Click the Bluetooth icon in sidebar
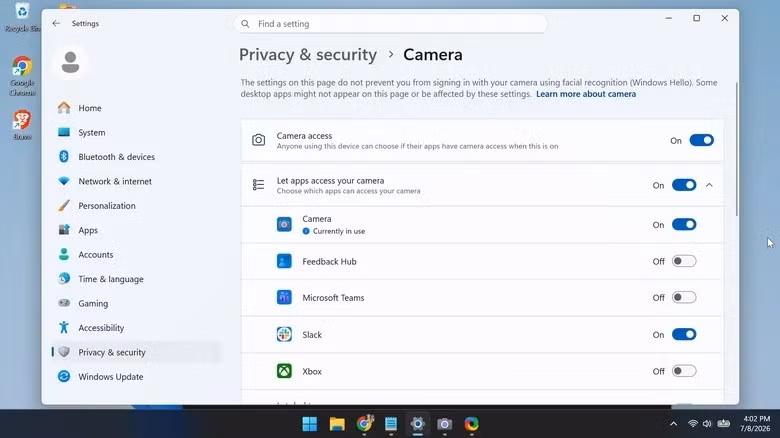The image size is (780, 438). coord(64,156)
